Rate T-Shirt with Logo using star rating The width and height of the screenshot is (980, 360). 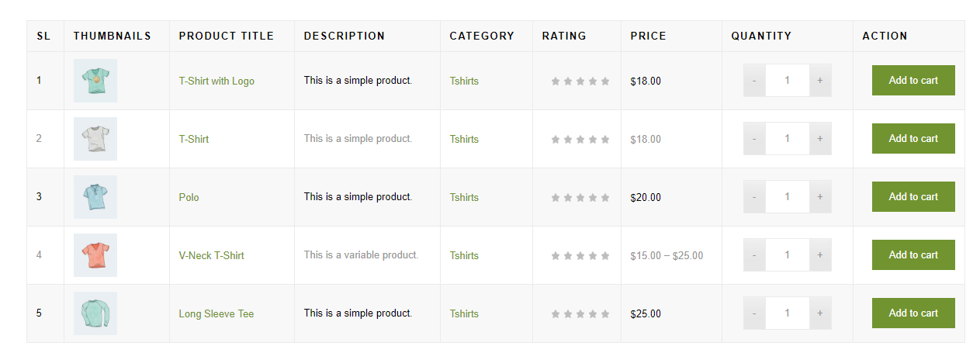point(580,81)
